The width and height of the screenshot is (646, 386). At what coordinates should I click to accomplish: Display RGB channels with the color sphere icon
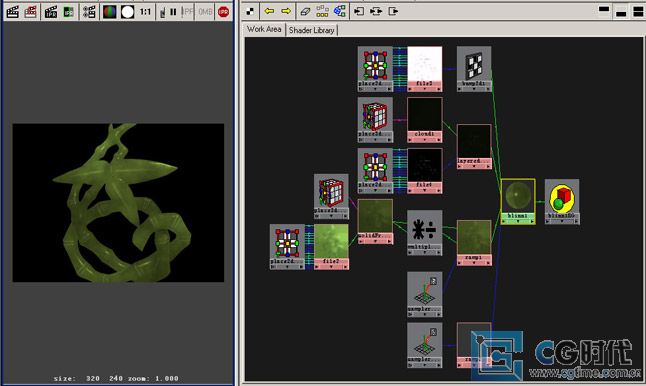coord(110,12)
